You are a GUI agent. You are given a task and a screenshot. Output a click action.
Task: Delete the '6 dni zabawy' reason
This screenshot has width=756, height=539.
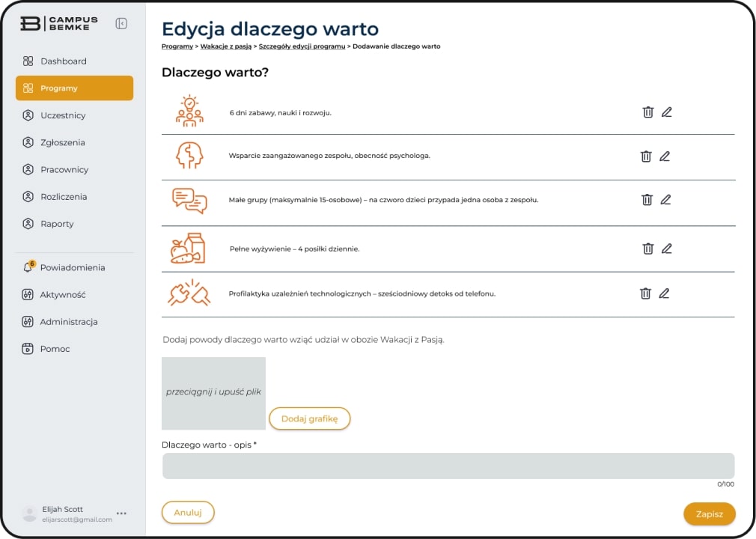[x=648, y=112]
